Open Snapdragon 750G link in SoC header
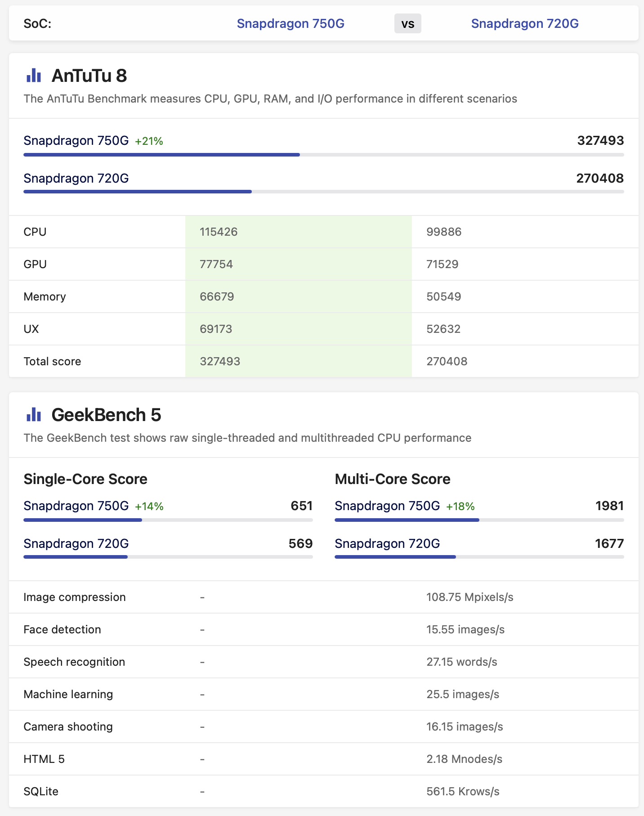This screenshot has width=644, height=816. coord(291,23)
